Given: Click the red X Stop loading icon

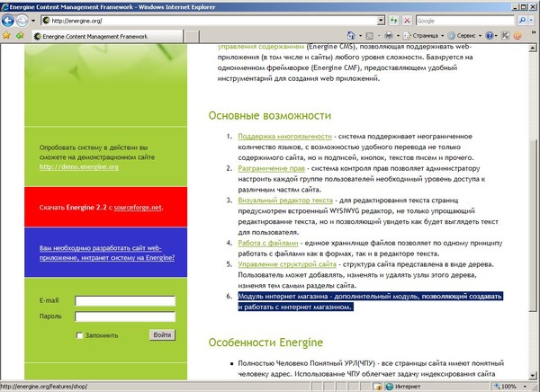Looking at the screenshot, I should [407, 21].
